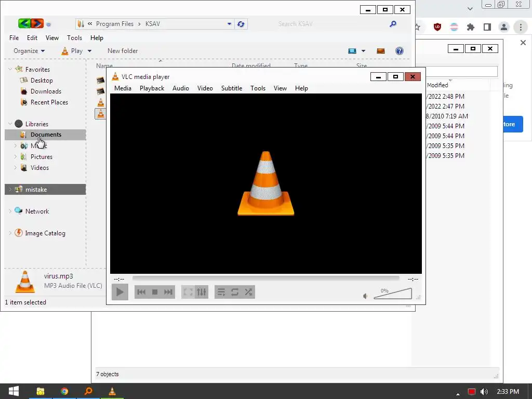Viewport: 532px width, 399px height.
Task: Select the Videos library
Action: click(39, 168)
